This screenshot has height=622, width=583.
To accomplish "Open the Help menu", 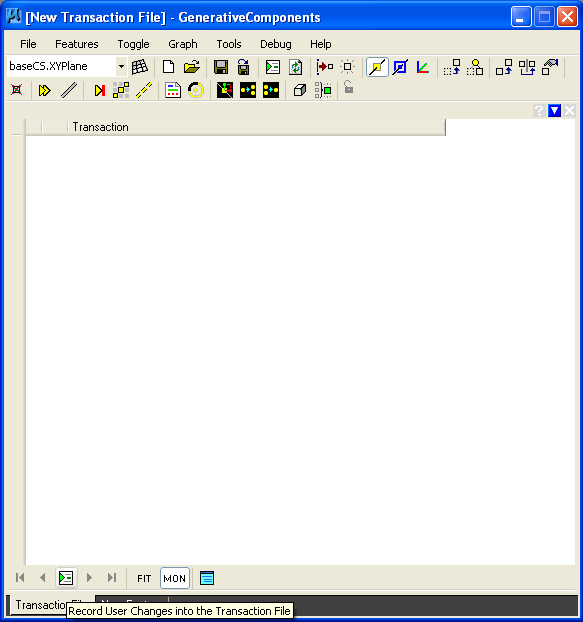I will click(x=320, y=44).
